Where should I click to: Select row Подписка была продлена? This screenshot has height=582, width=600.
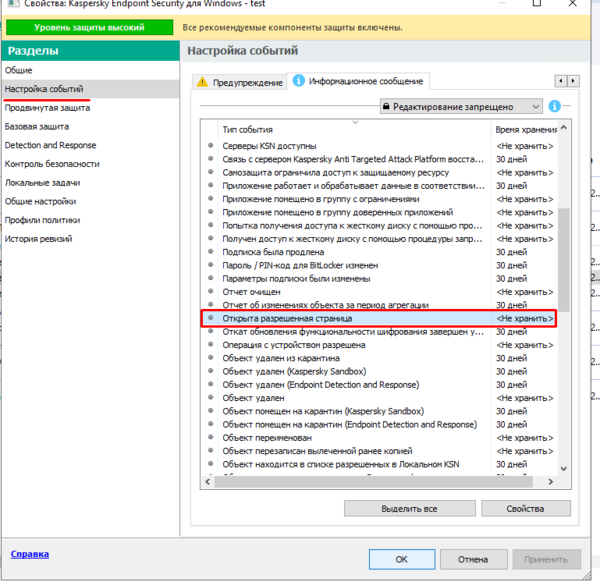tap(379, 252)
